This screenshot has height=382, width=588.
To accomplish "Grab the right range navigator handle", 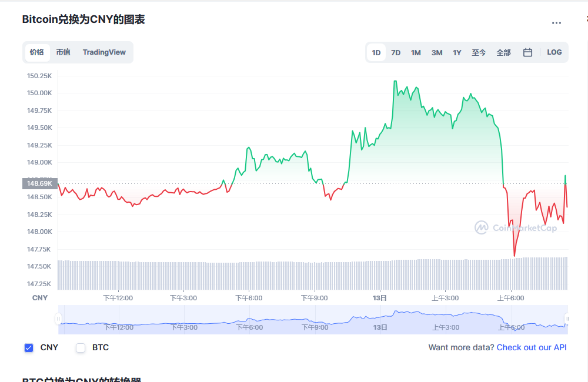I will (x=567, y=319).
